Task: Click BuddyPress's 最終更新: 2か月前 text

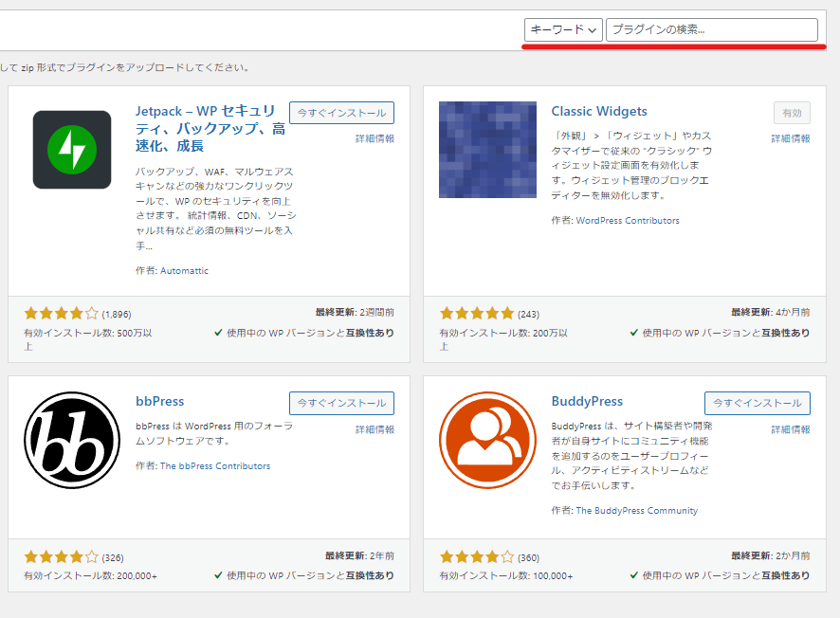Action: click(771, 555)
